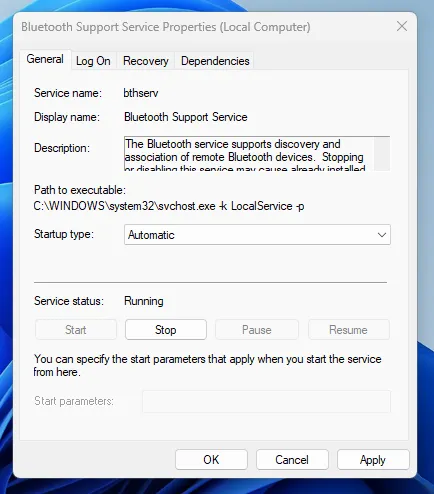This screenshot has width=434, height=494.
Task: Click the Description box scrollbar
Action: pyautogui.click(x=382, y=154)
